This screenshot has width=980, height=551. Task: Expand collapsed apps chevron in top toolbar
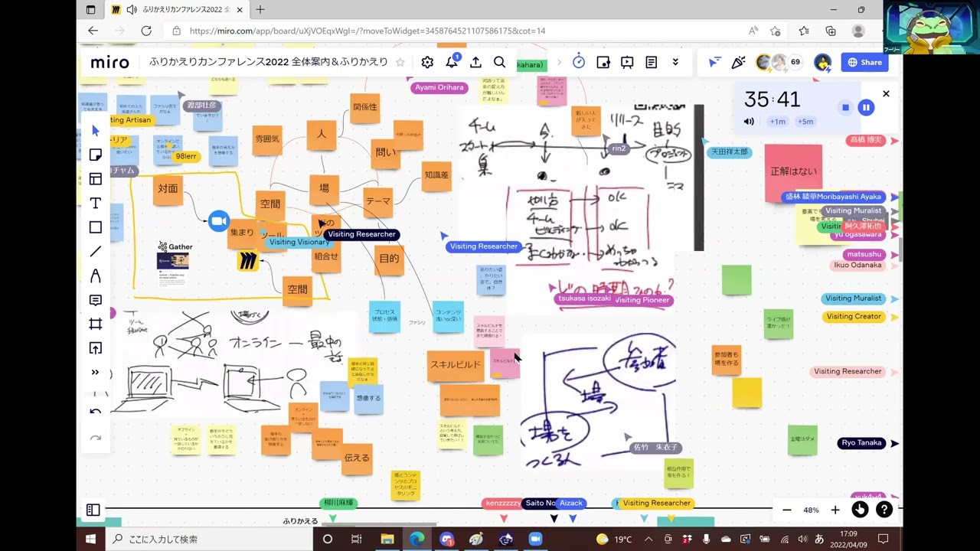tap(675, 63)
